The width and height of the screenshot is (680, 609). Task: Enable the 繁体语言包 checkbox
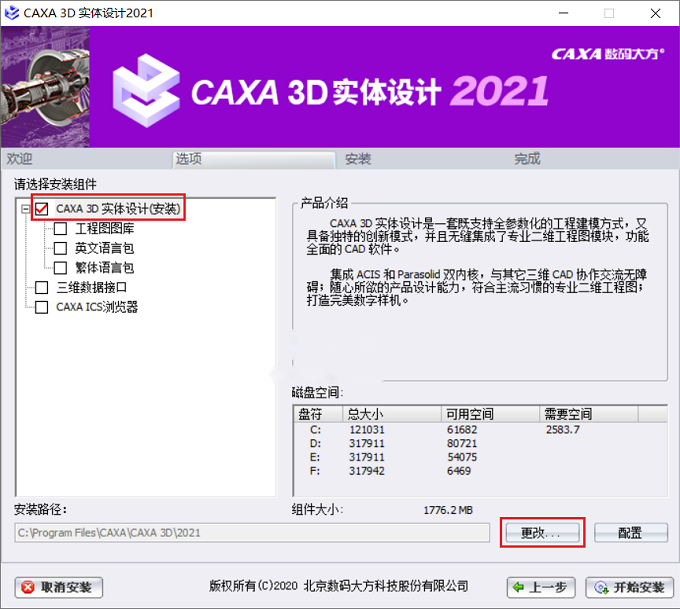click(x=60, y=268)
